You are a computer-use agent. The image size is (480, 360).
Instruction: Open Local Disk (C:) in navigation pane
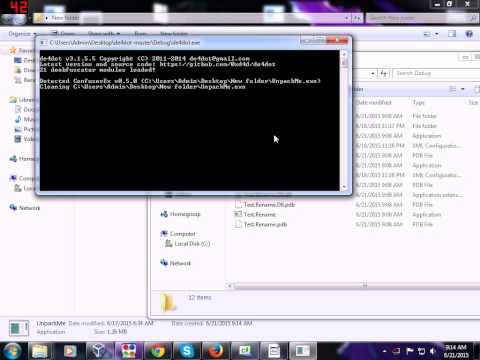(192, 244)
